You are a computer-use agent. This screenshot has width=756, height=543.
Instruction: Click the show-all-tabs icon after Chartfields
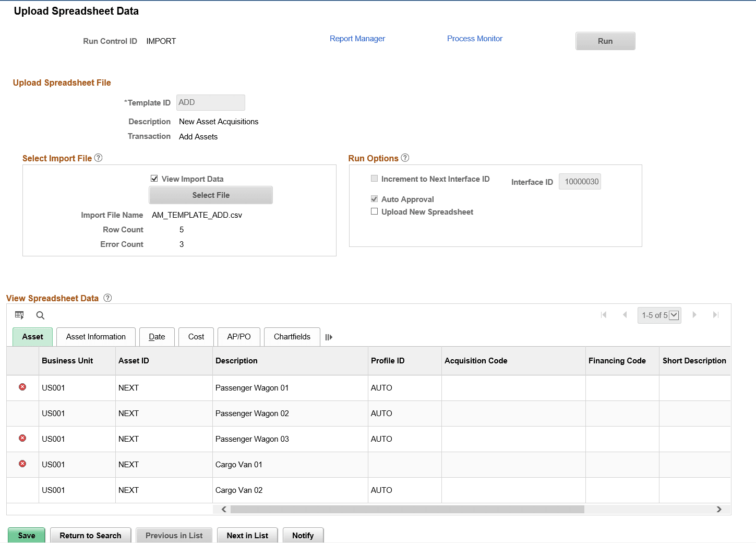pyautogui.click(x=329, y=337)
